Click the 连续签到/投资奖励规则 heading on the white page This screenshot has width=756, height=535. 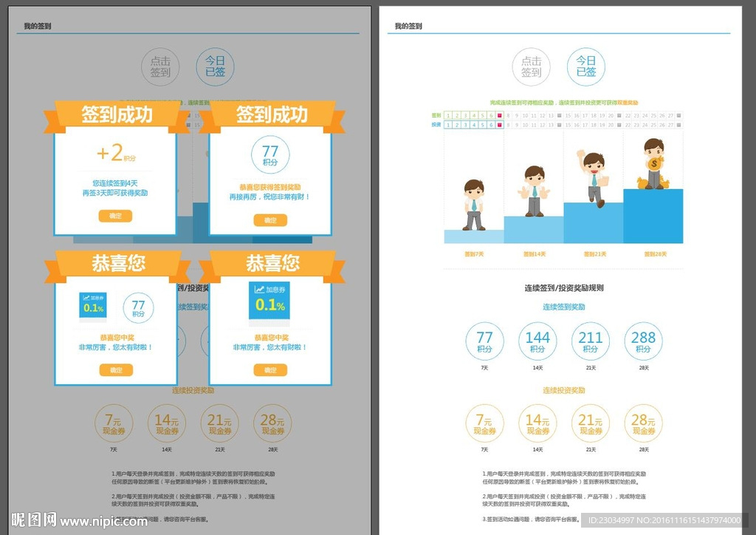563,288
